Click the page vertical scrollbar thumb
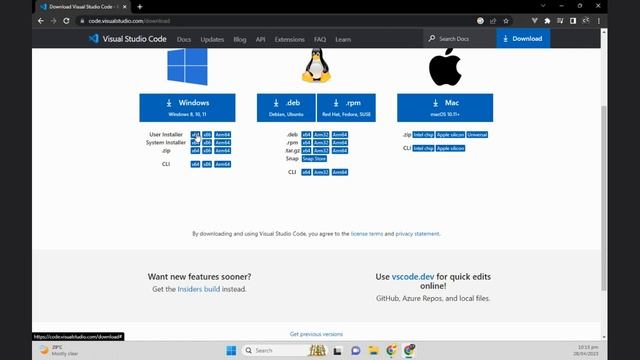Image resolution: width=640 pixels, height=360 pixels. (x=604, y=198)
